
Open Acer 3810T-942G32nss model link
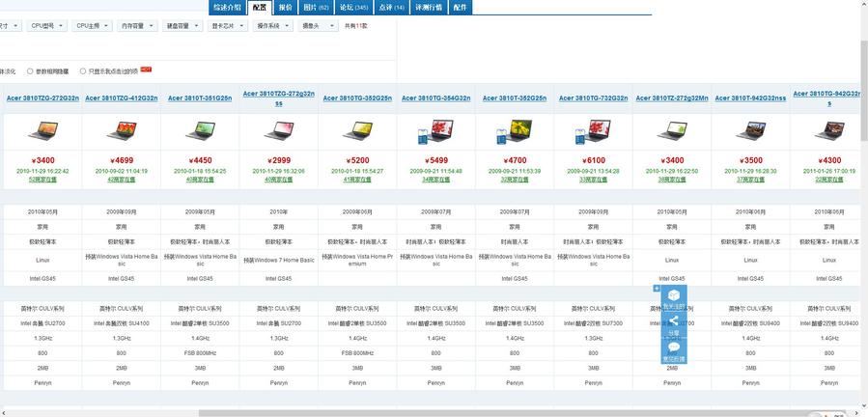pos(750,98)
